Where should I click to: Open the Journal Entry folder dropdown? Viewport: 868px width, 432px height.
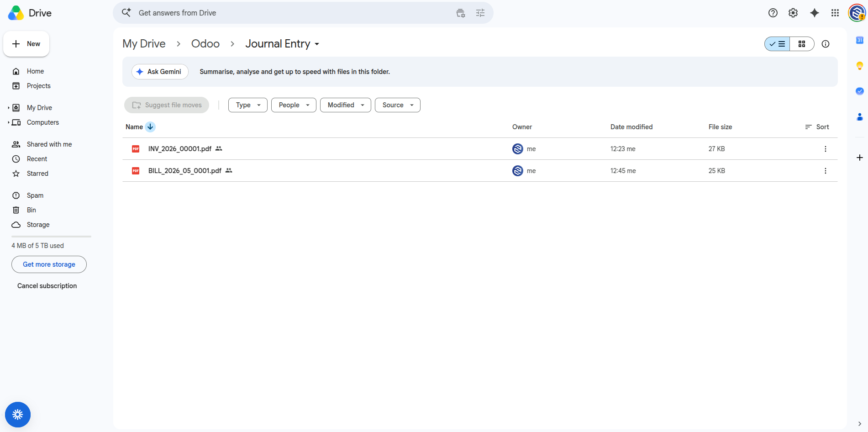(283, 44)
